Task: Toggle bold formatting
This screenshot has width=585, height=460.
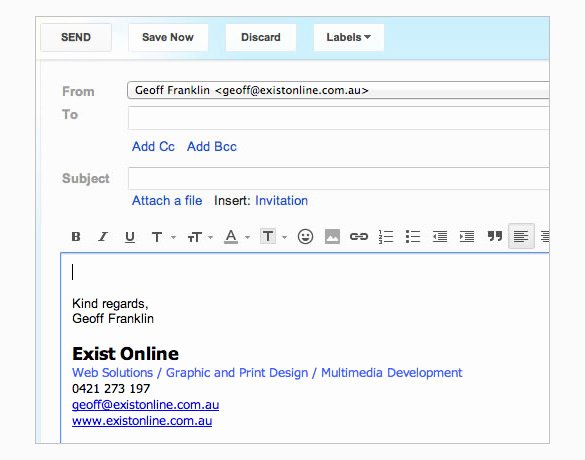Action: coord(76,237)
